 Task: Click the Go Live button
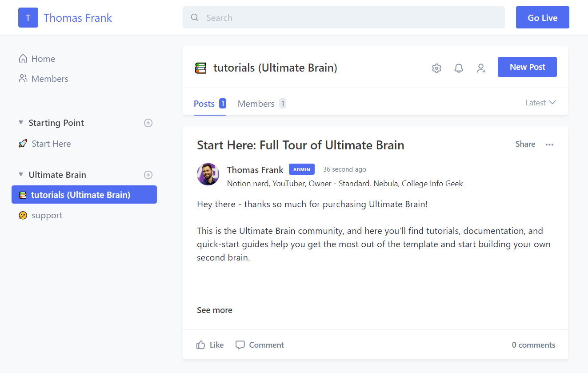click(542, 17)
